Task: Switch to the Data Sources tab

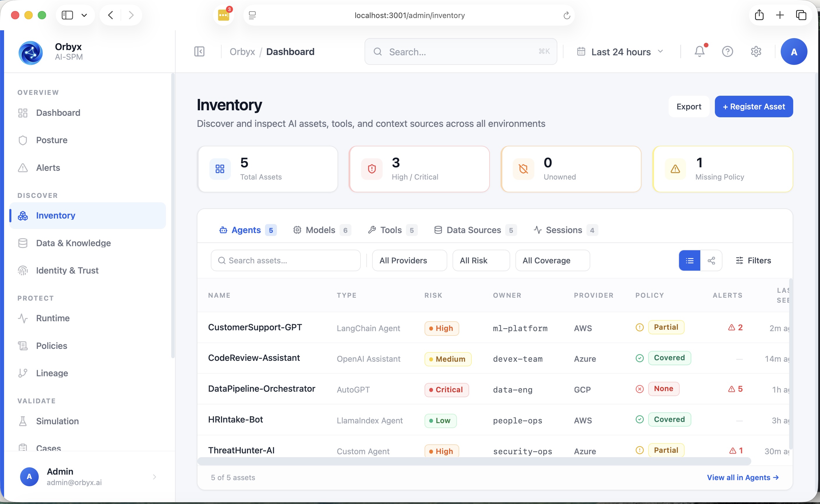Action: tap(475, 230)
